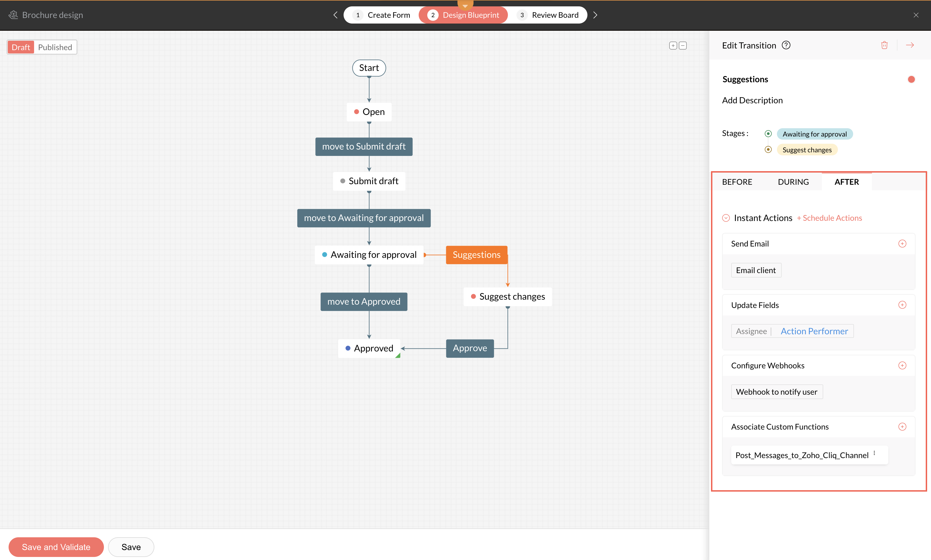Switch to Draft view

(21, 47)
